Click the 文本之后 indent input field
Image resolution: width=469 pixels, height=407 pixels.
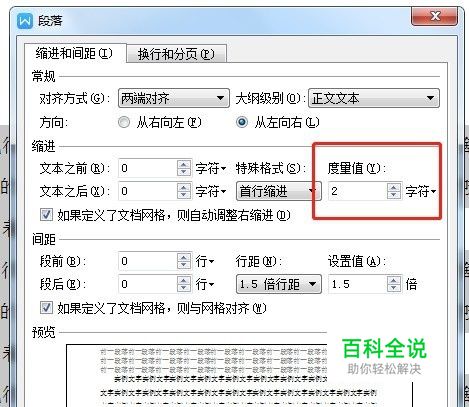pos(147,191)
